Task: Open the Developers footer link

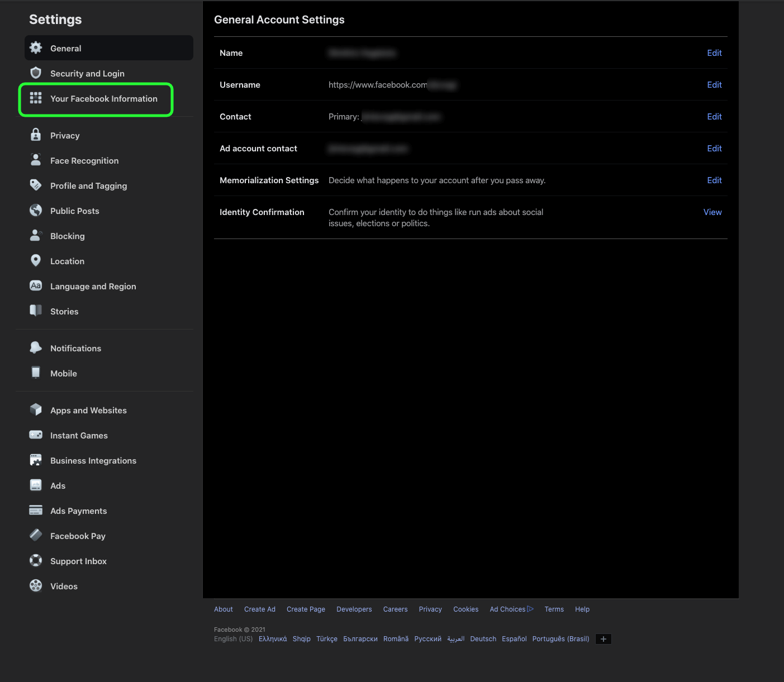Action: pyautogui.click(x=354, y=609)
